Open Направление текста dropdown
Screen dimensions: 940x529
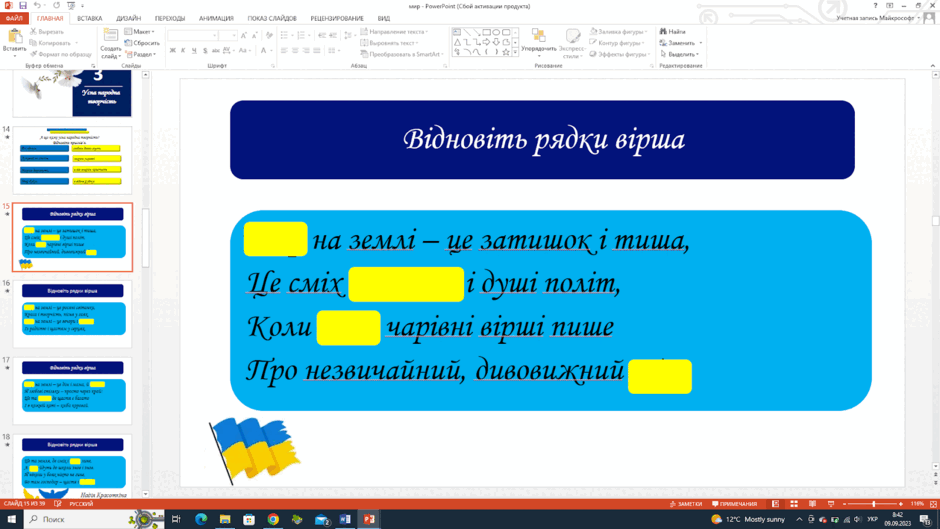pyautogui.click(x=394, y=32)
